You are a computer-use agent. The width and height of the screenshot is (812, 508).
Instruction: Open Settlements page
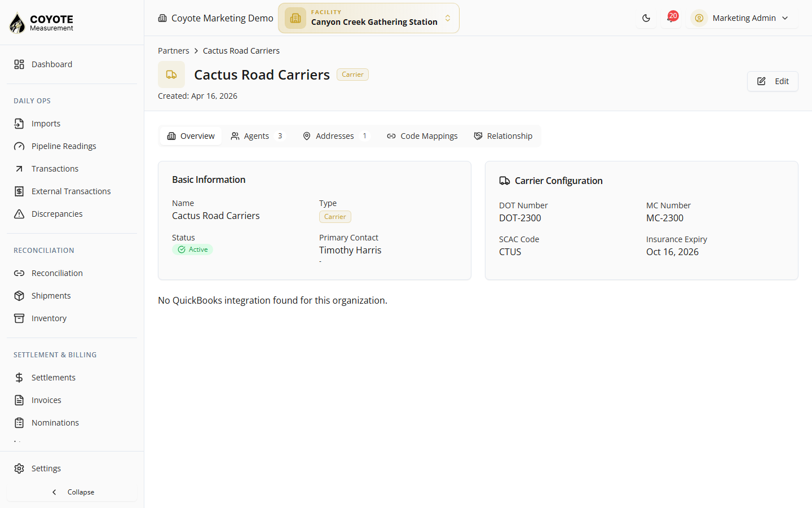click(72, 378)
